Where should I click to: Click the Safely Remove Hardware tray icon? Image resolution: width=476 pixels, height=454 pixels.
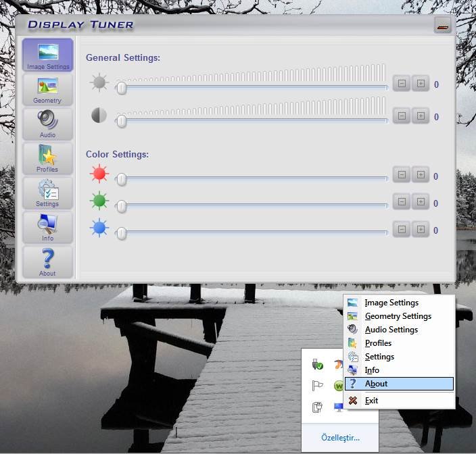pyautogui.click(x=317, y=364)
